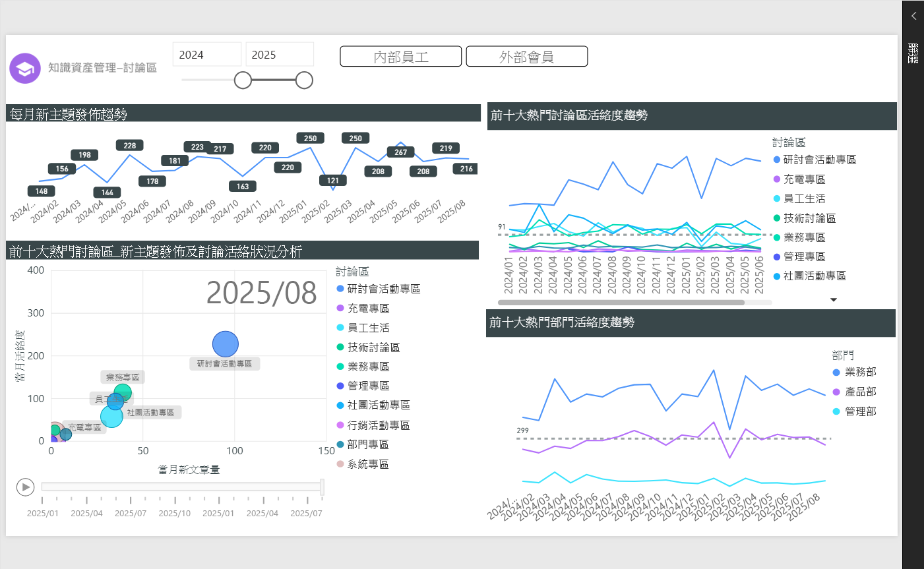The image size is (924, 569).
Task: Click the 2025/10 tick on play axis
Action: pos(175,513)
